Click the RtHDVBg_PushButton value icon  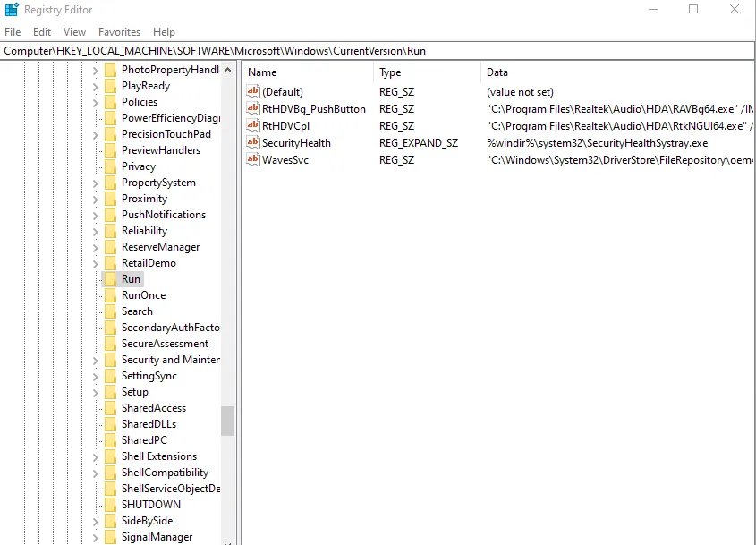(x=253, y=108)
